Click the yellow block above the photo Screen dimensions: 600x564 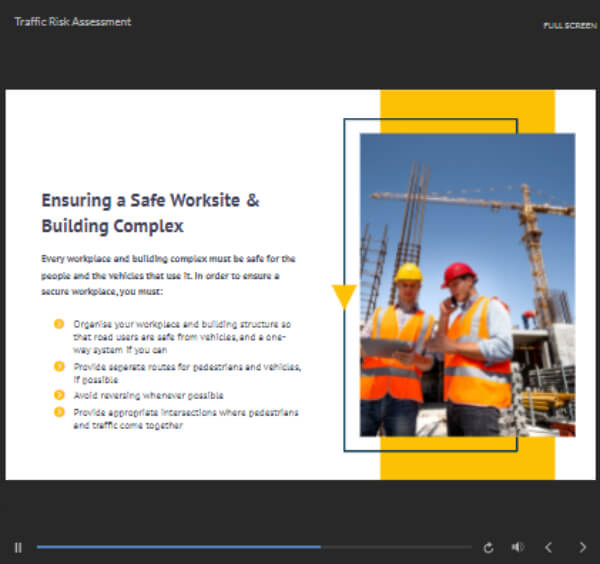pyautogui.click(x=467, y=110)
